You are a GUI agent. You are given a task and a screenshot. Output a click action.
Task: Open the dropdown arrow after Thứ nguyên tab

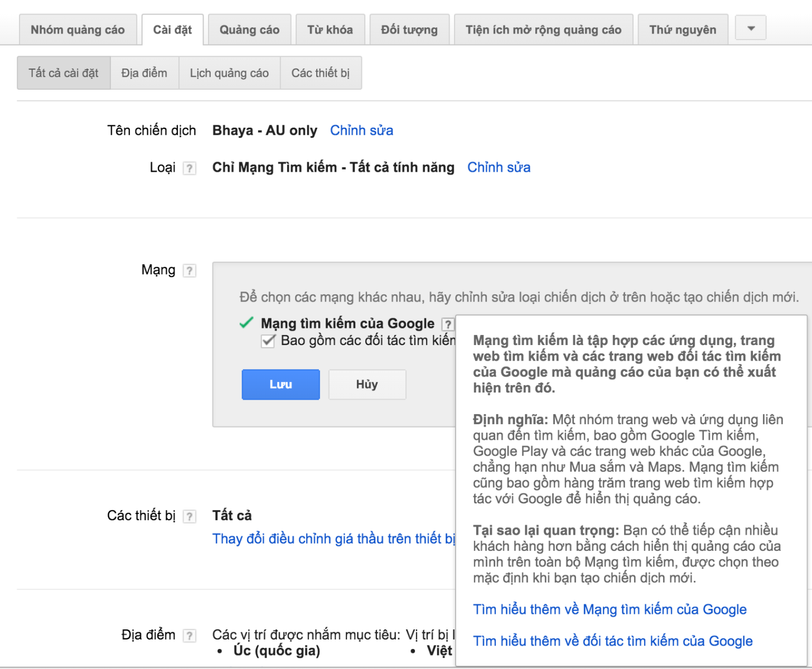point(750,27)
